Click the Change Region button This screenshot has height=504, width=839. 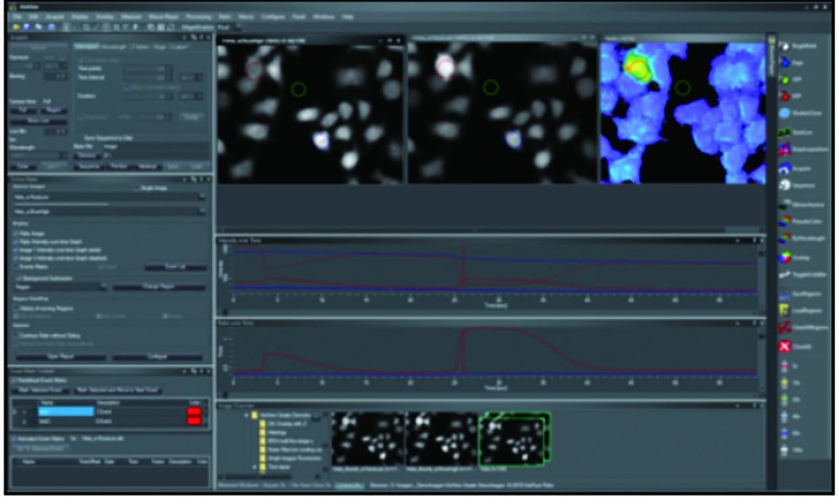click(160, 287)
